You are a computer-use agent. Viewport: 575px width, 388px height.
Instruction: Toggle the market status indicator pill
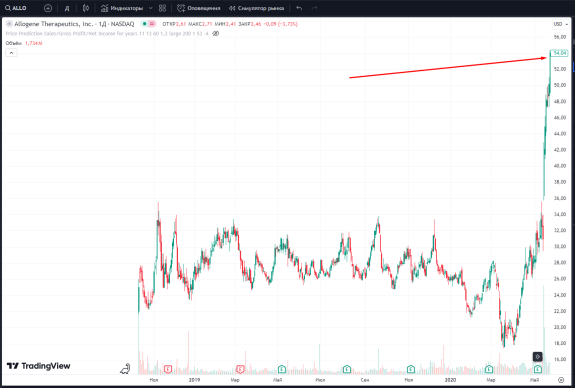(149, 24)
